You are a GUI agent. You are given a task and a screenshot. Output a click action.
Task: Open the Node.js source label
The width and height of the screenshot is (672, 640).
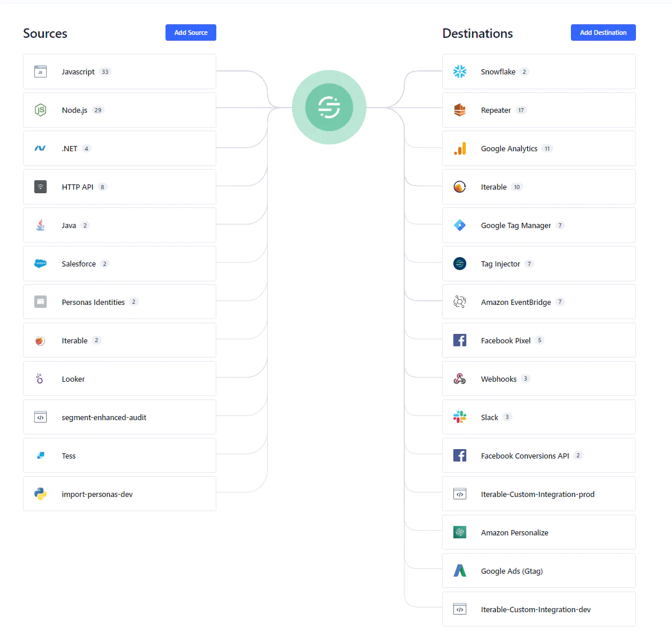click(74, 110)
